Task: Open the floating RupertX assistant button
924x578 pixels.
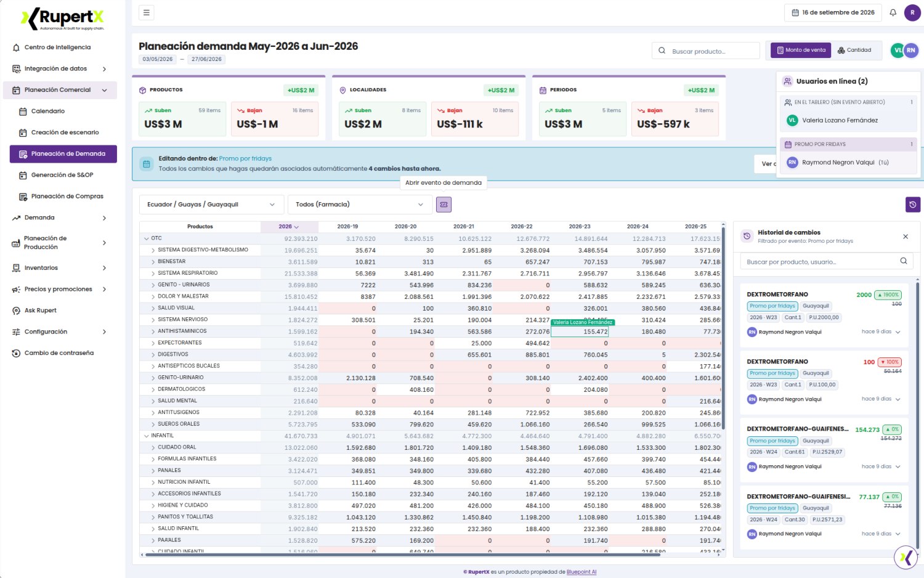Action: 906,557
